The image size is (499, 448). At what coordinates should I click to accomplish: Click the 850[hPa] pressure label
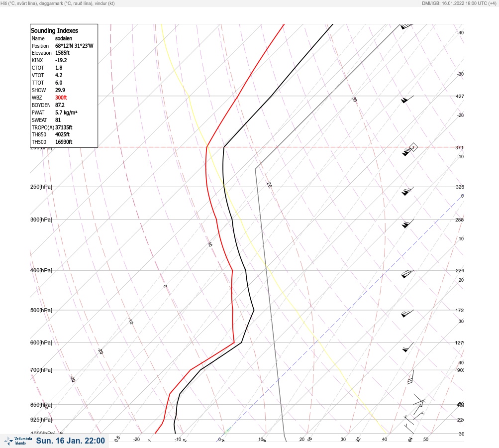(41, 405)
